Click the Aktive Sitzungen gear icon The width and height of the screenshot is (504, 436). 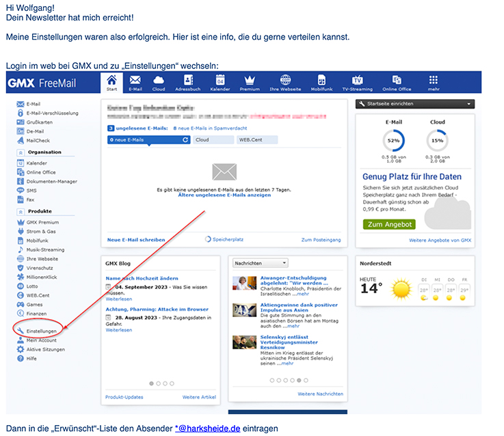(x=21, y=349)
